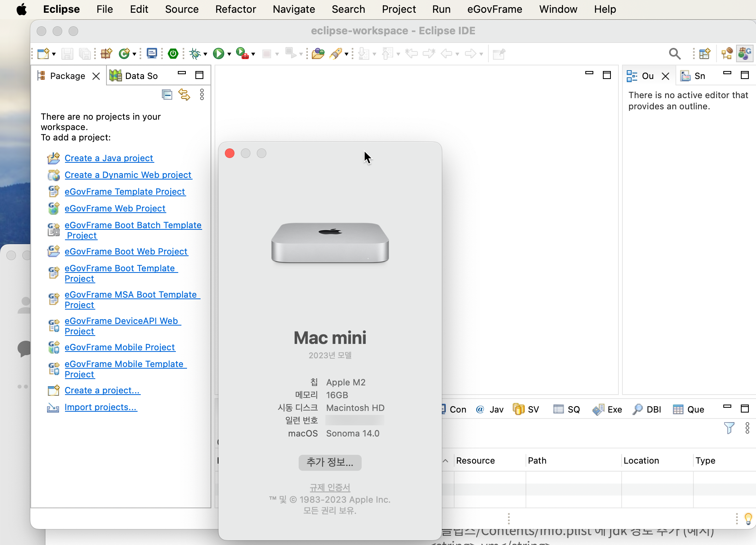Click Create a Dynamic Web project link
This screenshot has height=545, width=756.
[128, 175]
